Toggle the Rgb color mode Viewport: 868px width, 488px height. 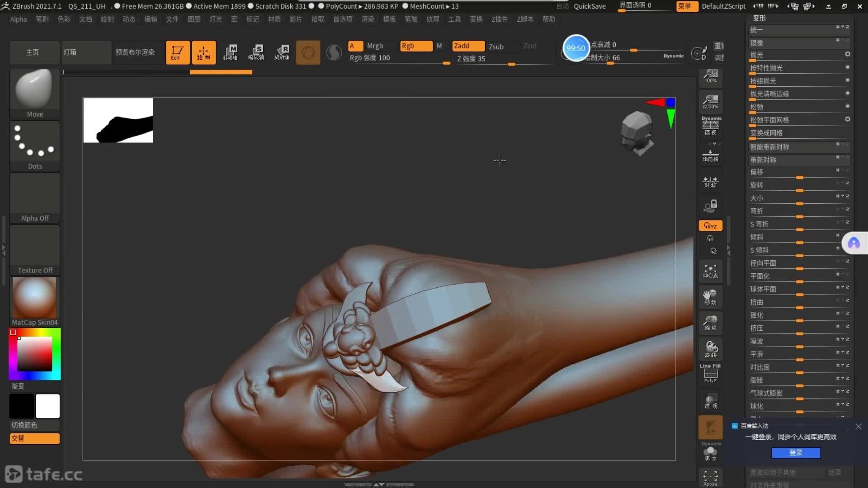[x=415, y=46]
